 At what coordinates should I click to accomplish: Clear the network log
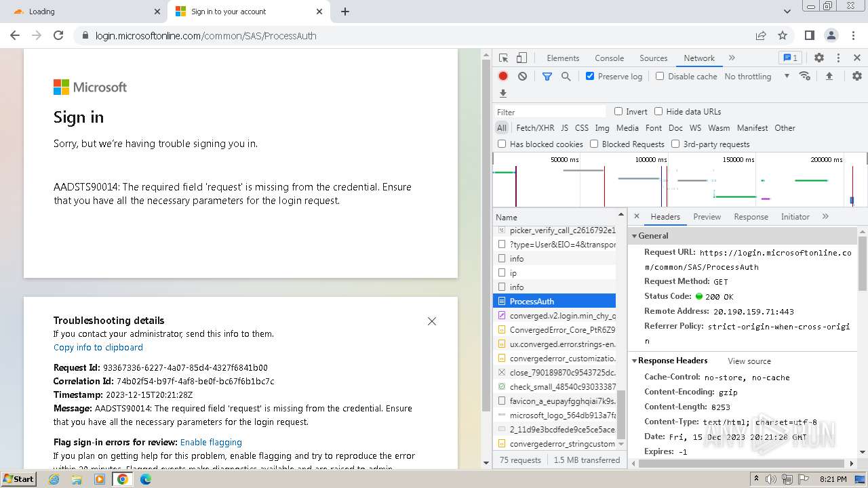tap(522, 77)
